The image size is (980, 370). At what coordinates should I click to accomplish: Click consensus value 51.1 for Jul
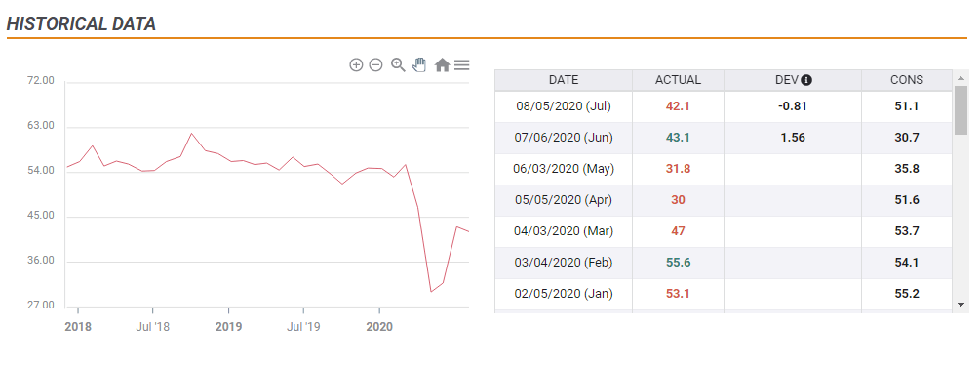point(906,106)
